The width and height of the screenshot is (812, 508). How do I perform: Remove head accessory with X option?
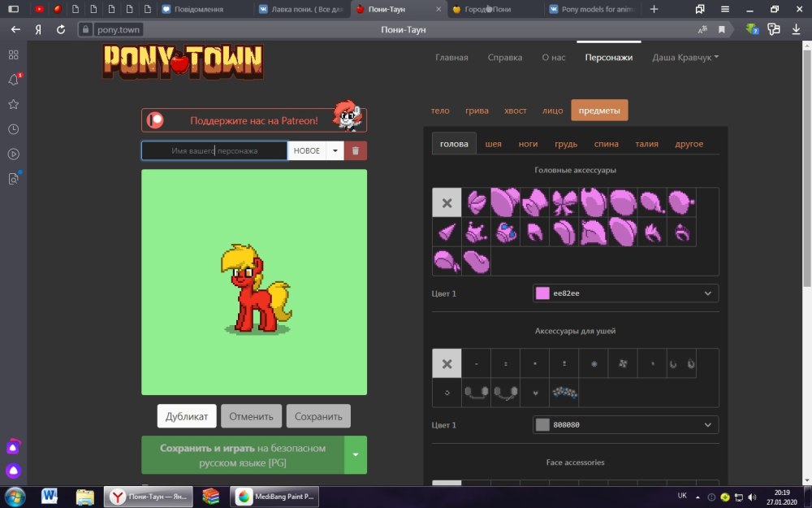coord(447,202)
